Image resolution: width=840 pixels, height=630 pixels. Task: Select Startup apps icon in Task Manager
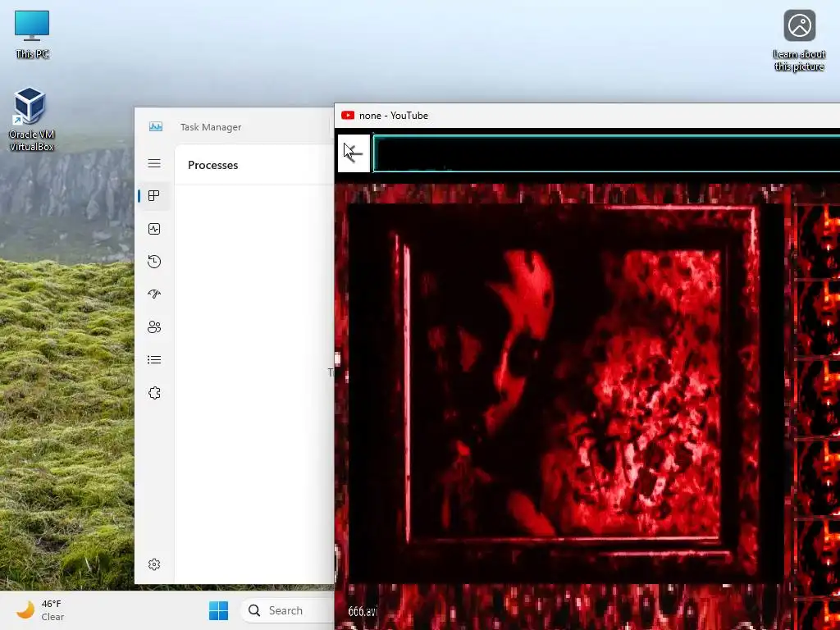[154, 294]
